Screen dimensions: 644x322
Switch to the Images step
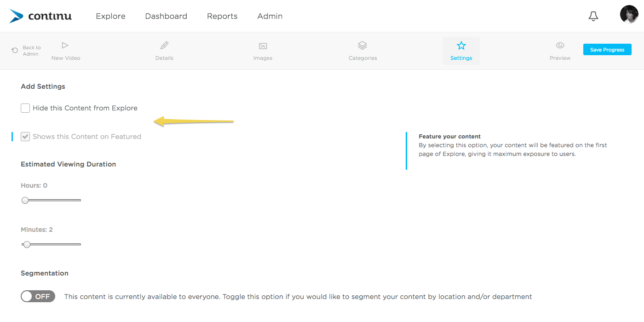click(263, 51)
